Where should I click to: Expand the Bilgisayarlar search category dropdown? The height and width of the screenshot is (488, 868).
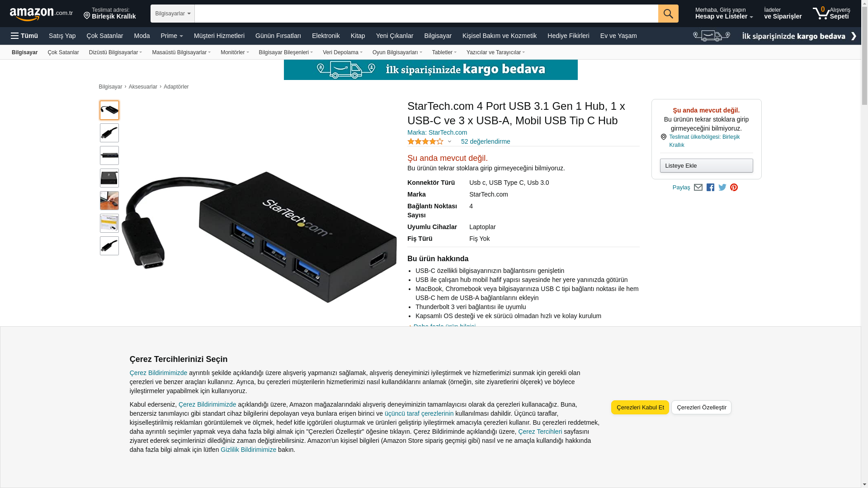tap(173, 14)
